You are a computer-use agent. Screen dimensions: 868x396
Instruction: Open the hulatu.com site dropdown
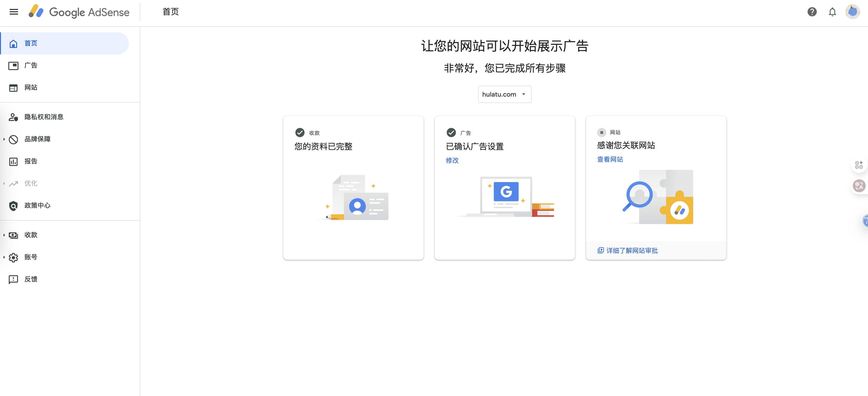504,94
